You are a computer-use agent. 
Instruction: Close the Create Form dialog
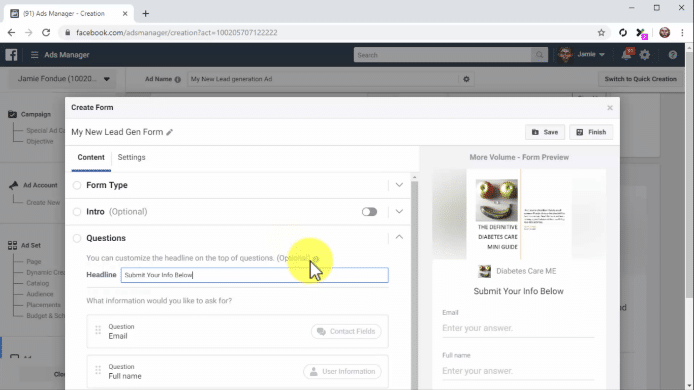[x=610, y=108]
